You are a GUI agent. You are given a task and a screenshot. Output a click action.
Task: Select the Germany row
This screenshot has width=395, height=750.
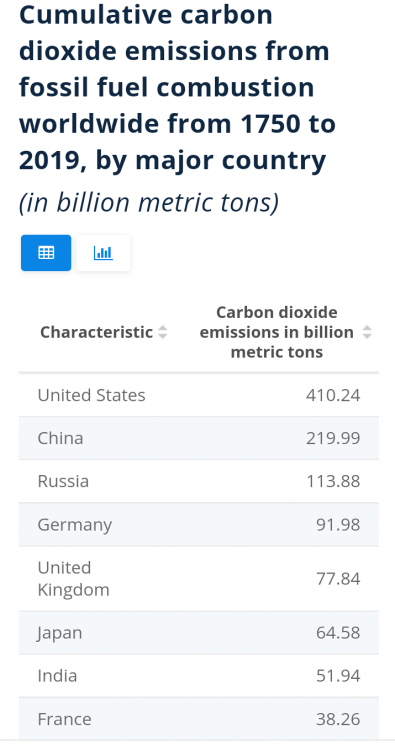pyautogui.click(x=199, y=525)
